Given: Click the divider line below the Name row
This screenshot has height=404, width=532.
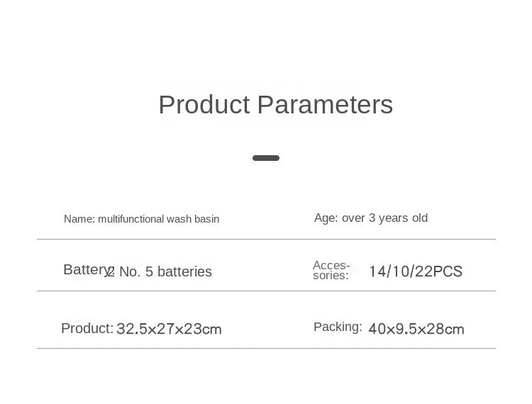Looking at the screenshot, I should [266, 240].
